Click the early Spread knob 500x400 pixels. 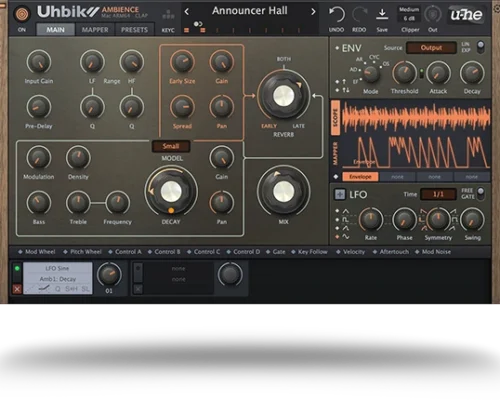coord(182,107)
